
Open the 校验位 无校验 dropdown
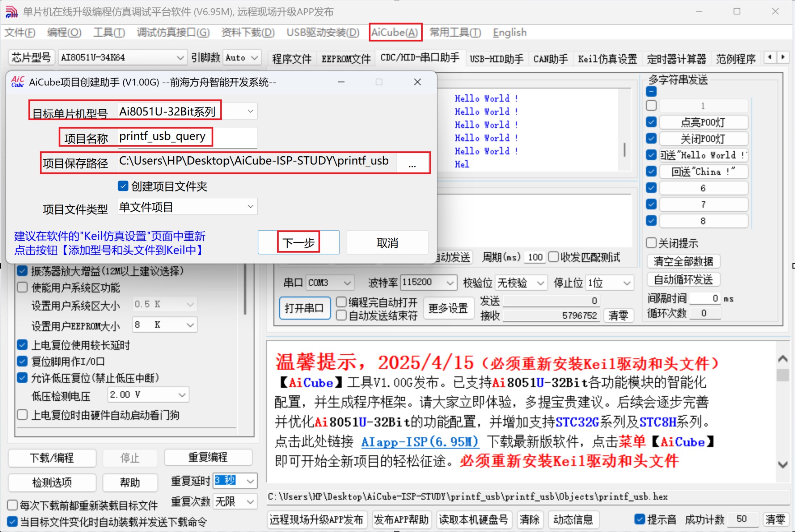pos(521,283)
